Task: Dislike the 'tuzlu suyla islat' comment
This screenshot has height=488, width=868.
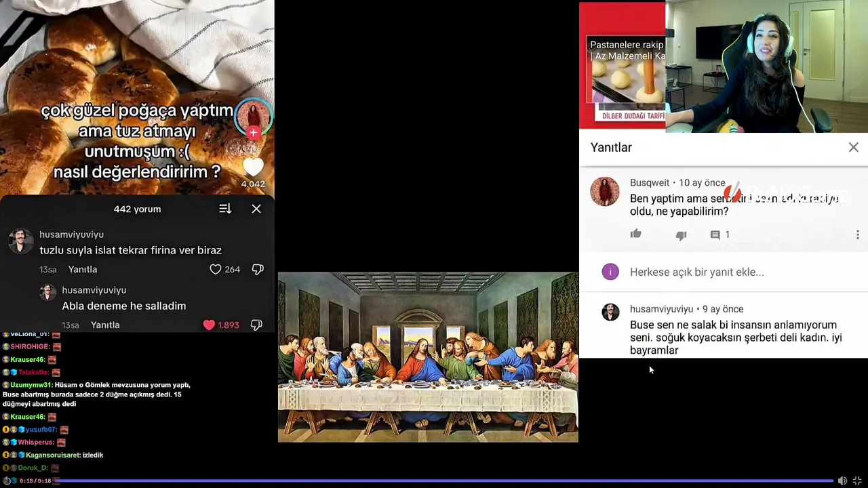Action: coord(258,269)
